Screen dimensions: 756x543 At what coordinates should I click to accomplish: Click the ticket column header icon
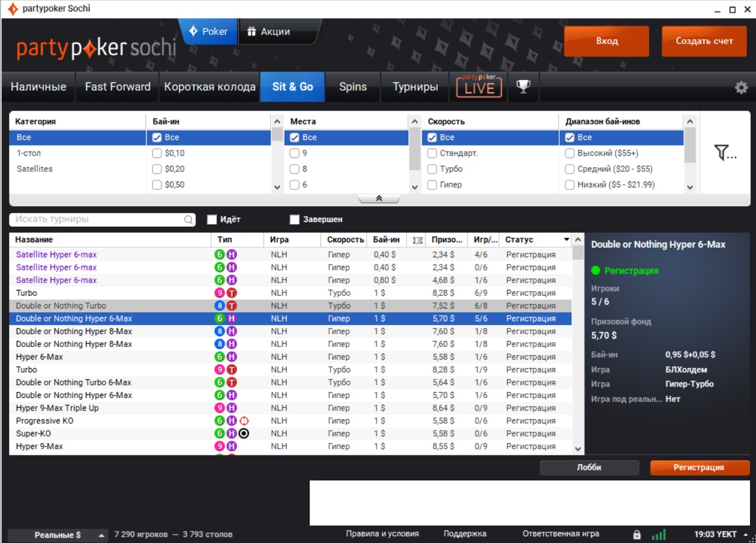coord(418,240)
